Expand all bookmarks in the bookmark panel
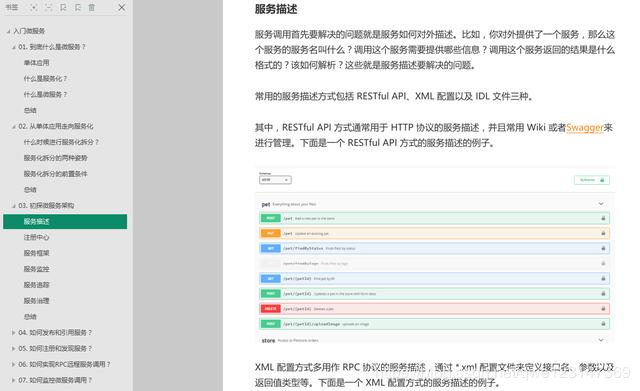 tap(34, 7)
